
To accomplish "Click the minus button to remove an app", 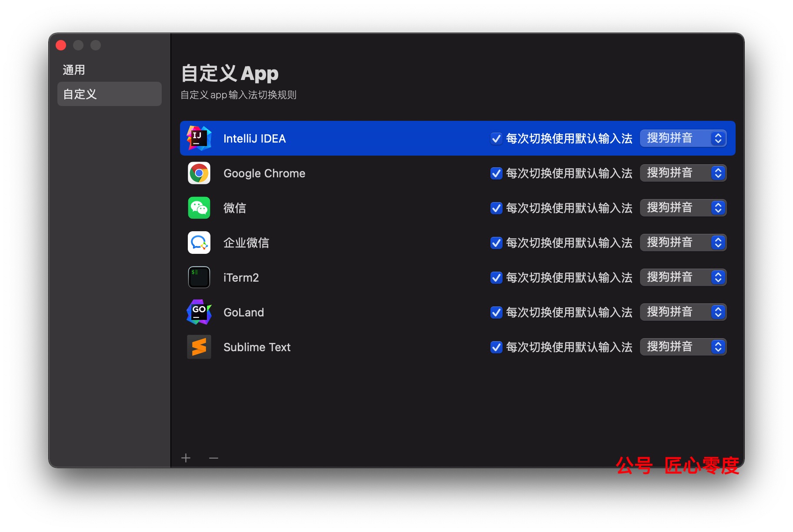I will [213, 458].
